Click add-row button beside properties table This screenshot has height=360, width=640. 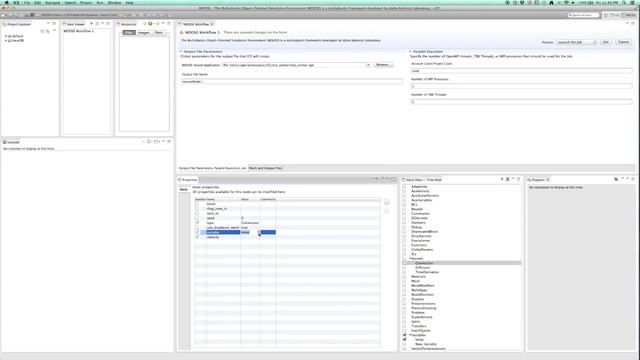click(387, 202)
